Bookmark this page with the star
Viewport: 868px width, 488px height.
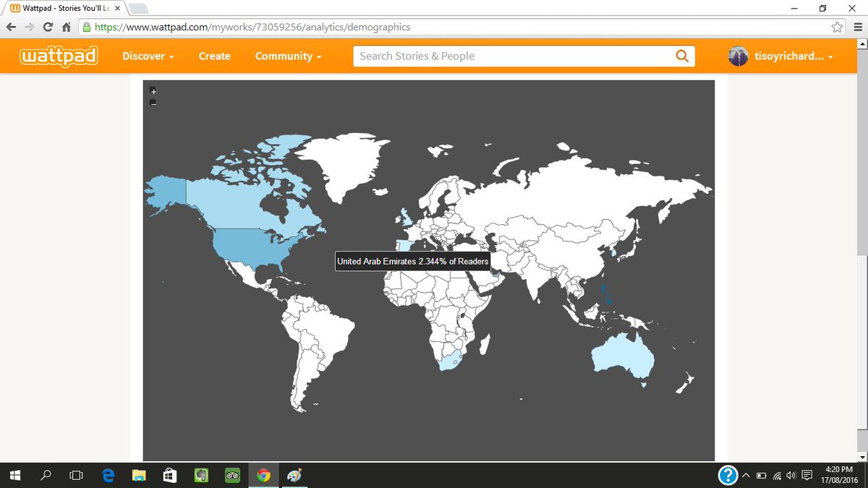(x=837, y=27)
